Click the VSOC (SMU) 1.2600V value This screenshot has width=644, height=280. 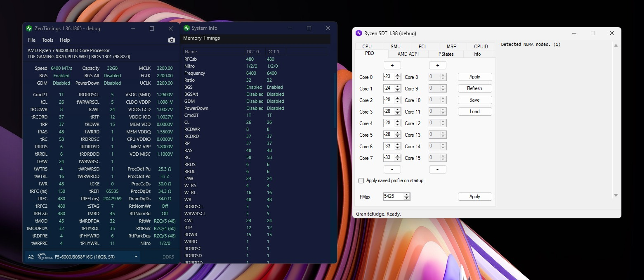coord(165,95)
